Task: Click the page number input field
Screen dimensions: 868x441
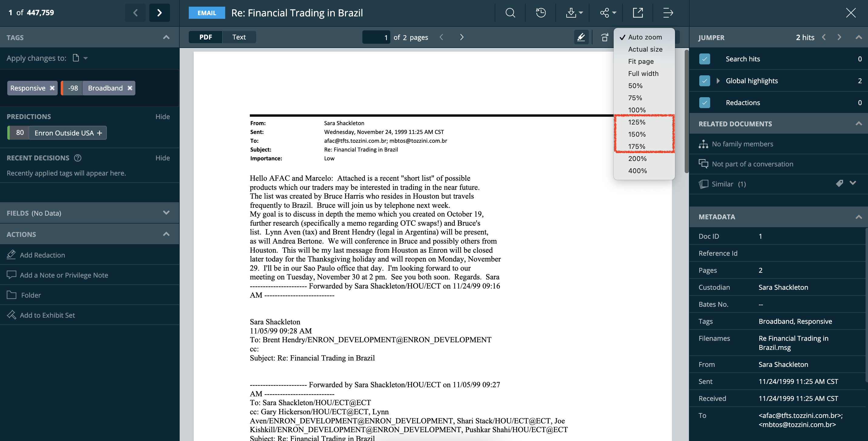Action: 376,37
